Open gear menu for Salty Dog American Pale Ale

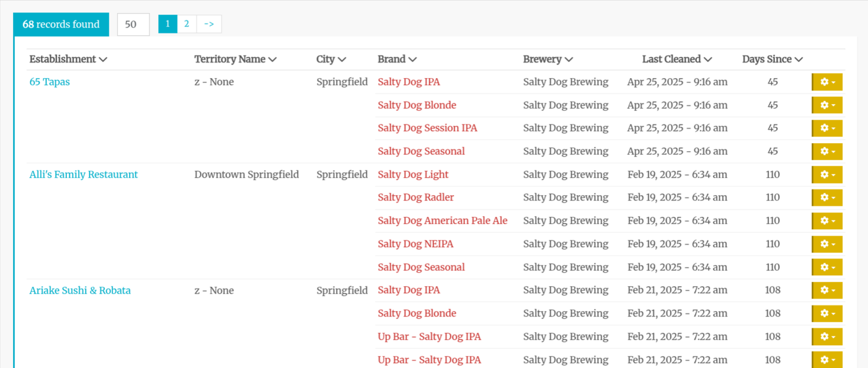coord(827,221)
